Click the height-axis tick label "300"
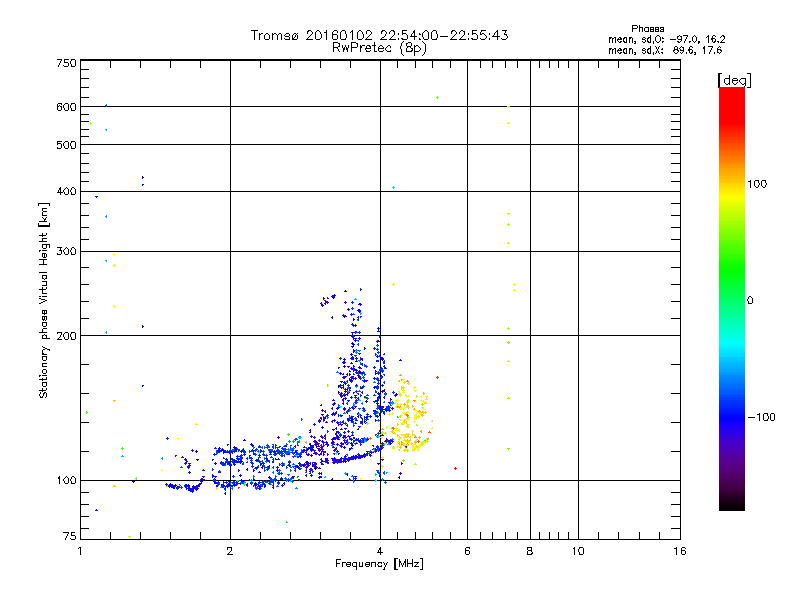Screen dimensions: 800x600 click(x=66, y=251)
